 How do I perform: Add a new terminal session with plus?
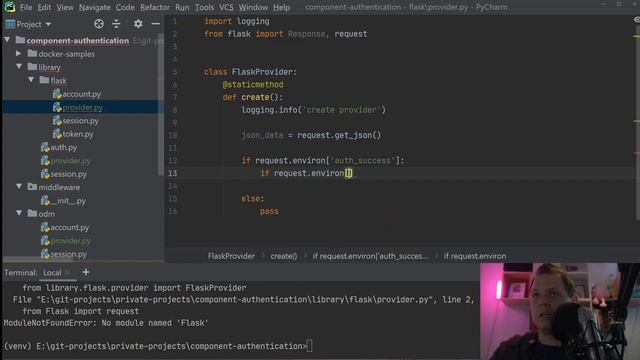(86, 272)
